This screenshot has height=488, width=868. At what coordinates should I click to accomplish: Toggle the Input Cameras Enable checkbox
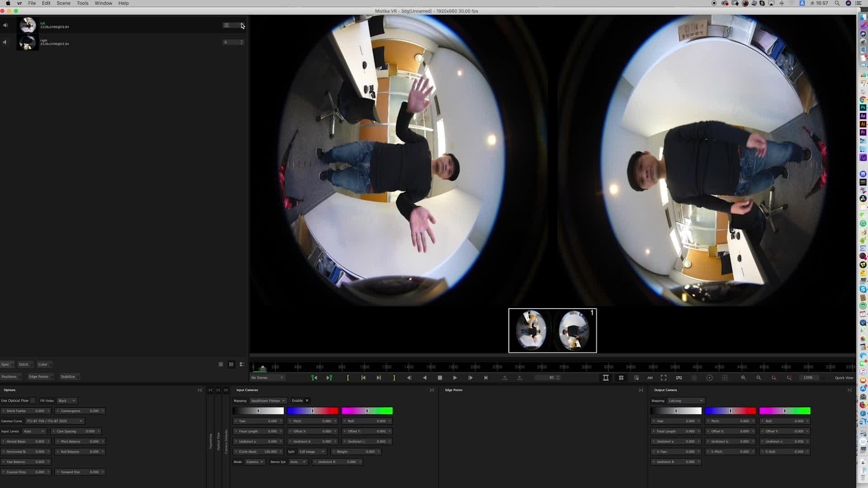click(x=307, y=401)
